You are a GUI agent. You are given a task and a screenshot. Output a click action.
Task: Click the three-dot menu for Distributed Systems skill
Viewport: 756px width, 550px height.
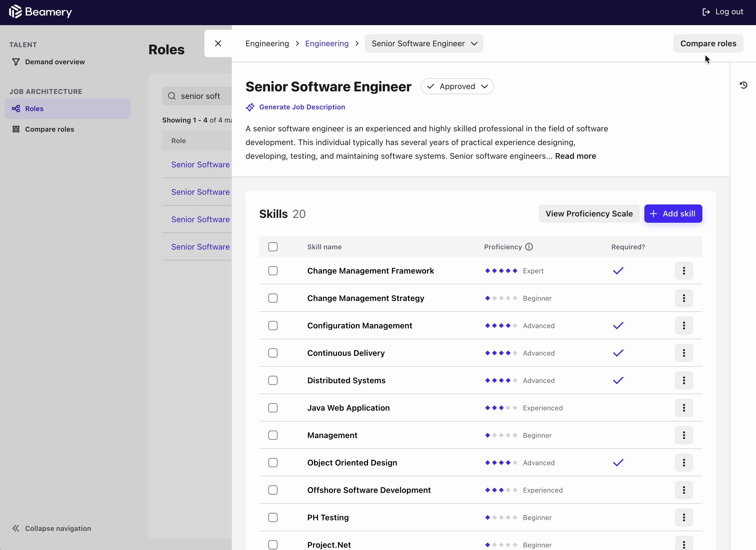coord(684,380)
